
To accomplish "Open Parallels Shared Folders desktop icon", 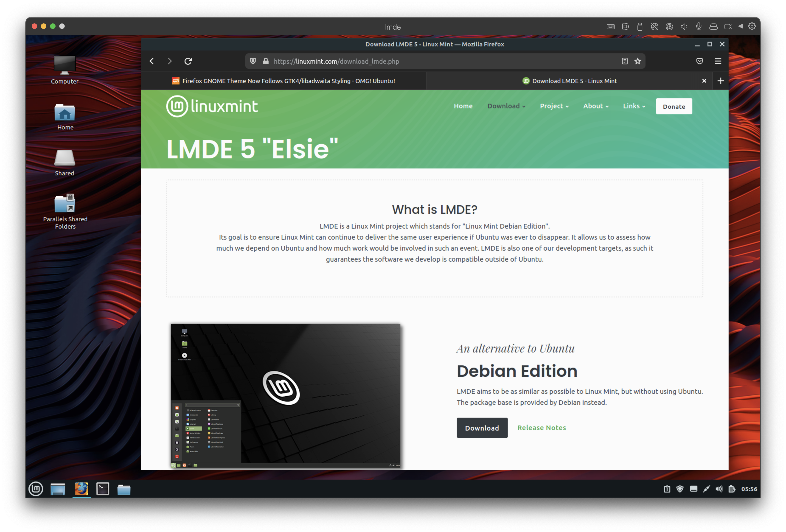I will [65, 211].
